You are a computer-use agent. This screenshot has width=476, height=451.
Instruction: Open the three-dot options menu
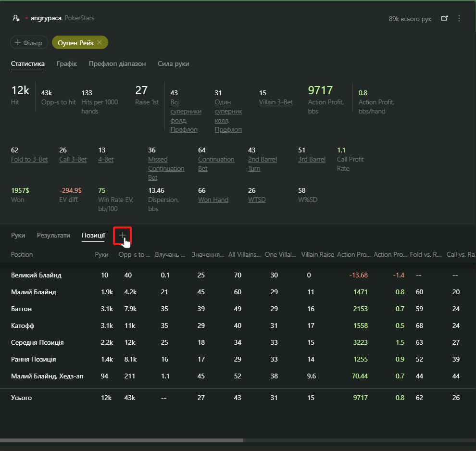click(459, 18)
